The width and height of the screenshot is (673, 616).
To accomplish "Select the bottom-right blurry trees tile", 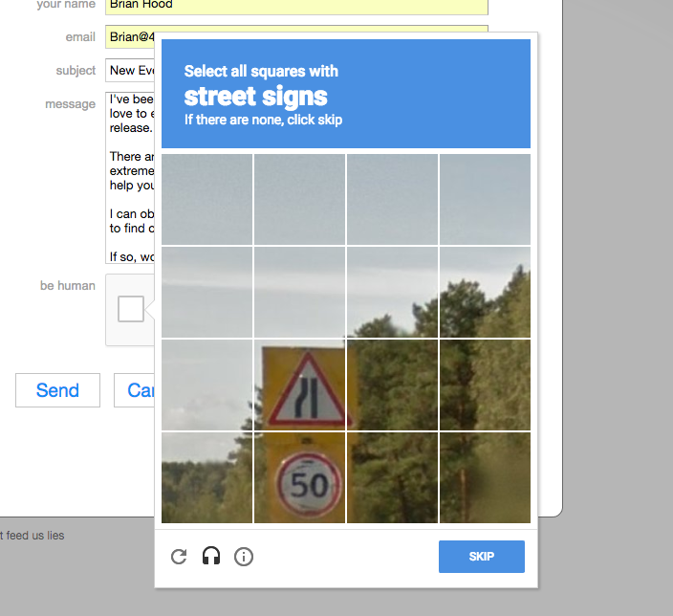I will (x=485, y=477).
